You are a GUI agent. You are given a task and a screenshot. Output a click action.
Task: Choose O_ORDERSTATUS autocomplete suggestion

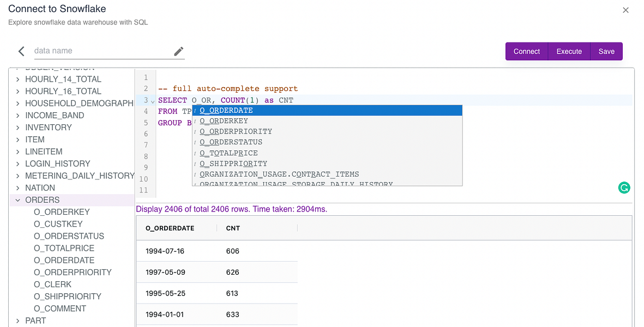click(x=327, y=142)
